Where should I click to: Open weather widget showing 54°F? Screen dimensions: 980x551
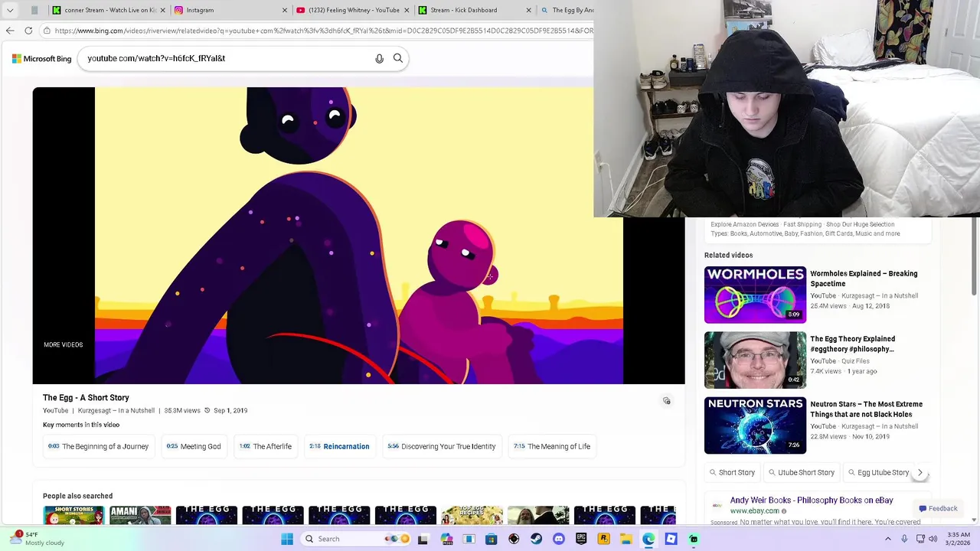(38, 539)
